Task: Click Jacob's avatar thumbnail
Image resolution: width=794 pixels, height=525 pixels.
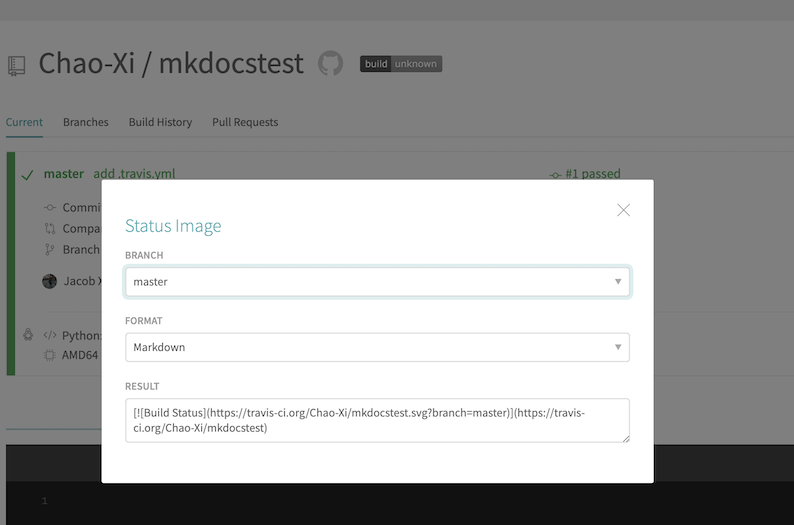Action: (50, 281)
